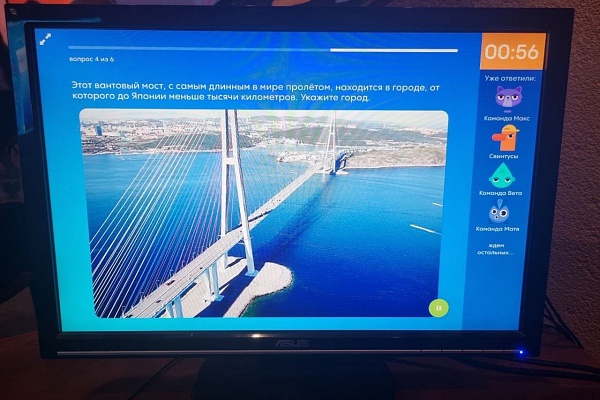Viewport: 600px width, 400px height.
Task: Click the "Команда Матв" team name
Action: 497,229
